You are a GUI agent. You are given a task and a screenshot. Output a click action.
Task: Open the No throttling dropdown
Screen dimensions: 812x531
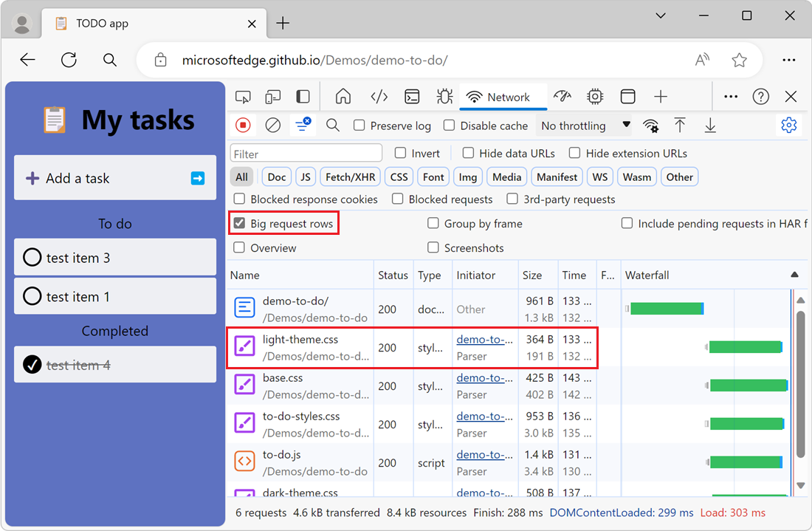click(584, 126)
